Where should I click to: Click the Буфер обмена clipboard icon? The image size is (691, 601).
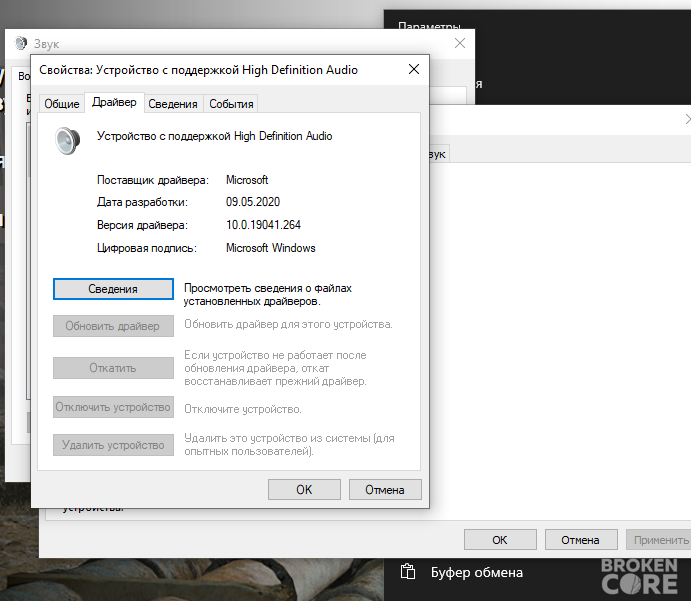click(x=408, y=571)
